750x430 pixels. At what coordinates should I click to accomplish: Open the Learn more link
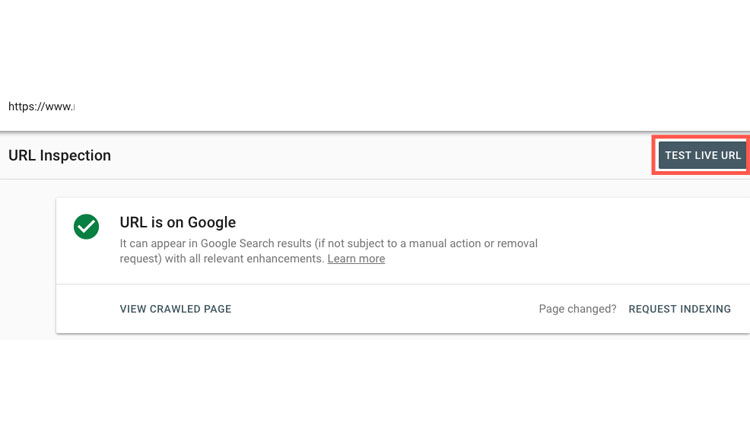click(356, 259)
